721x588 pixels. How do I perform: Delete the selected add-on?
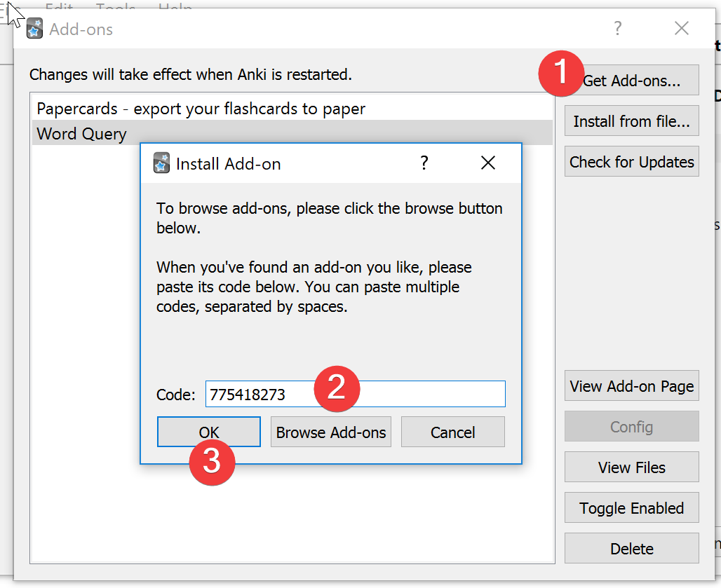(x=632, y=549)
